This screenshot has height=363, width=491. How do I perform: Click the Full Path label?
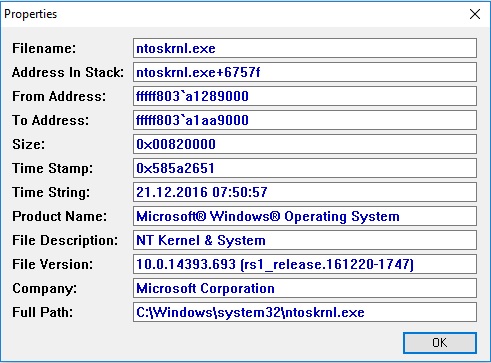coord(42,312)
